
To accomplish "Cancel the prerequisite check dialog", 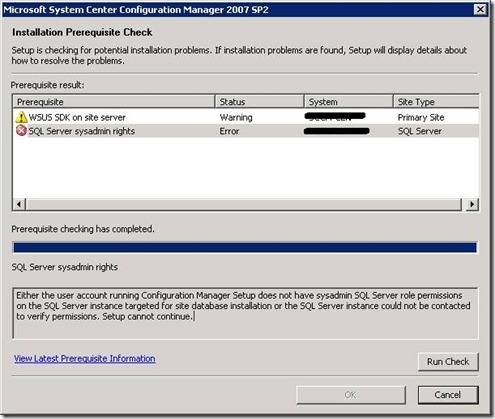I will pos(448,395).
